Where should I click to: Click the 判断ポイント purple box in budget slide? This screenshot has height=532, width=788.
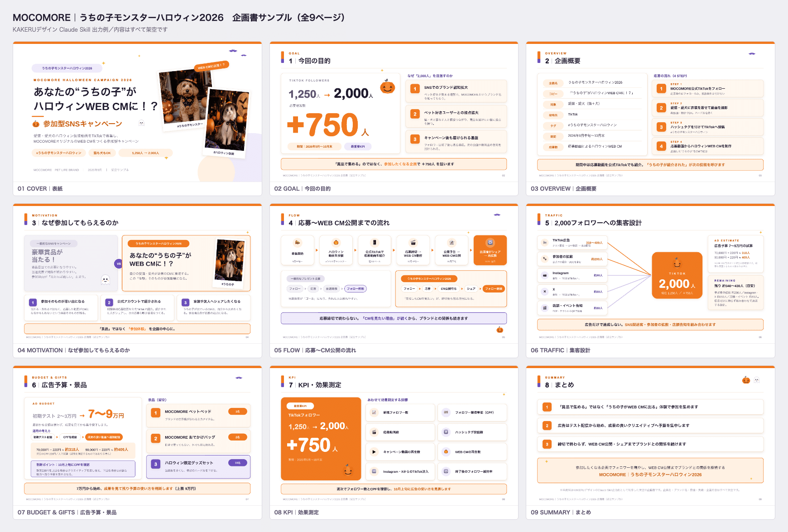click(83, 469)
